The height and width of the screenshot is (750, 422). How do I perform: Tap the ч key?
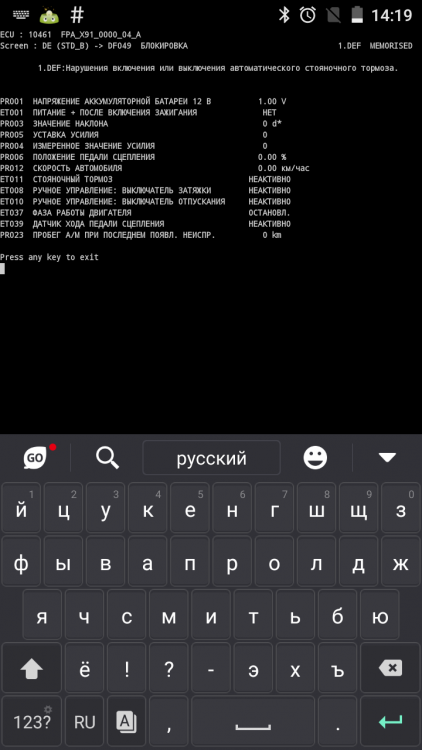pos(84,615)
